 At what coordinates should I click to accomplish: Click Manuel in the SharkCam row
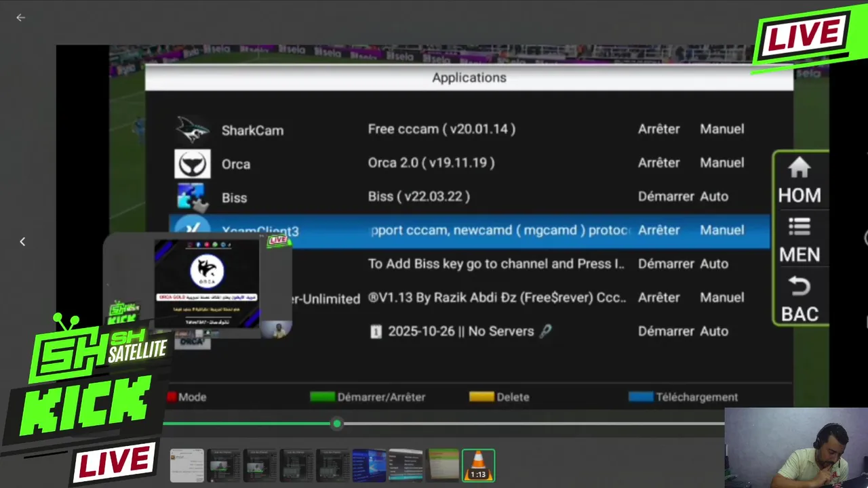(722, 129)
